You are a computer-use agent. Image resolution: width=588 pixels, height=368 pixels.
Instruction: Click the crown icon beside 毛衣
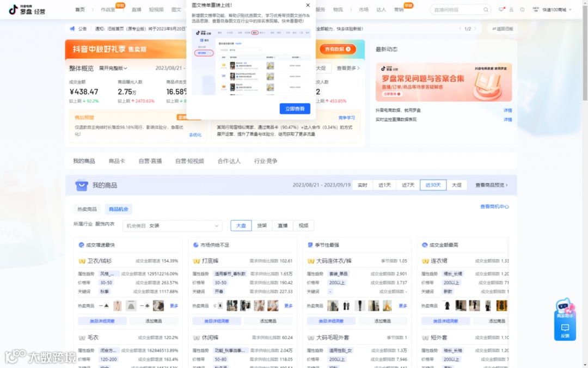[82, 338]
